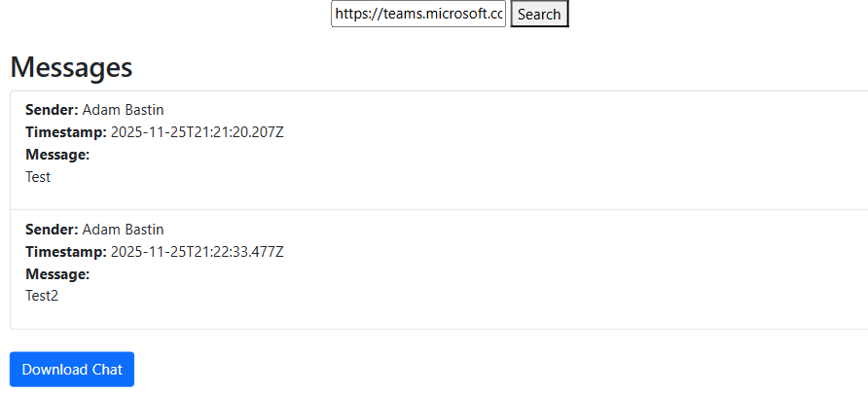The image size is (868, 394).
Task: Click the Messages heading
Action: point(71,67)
